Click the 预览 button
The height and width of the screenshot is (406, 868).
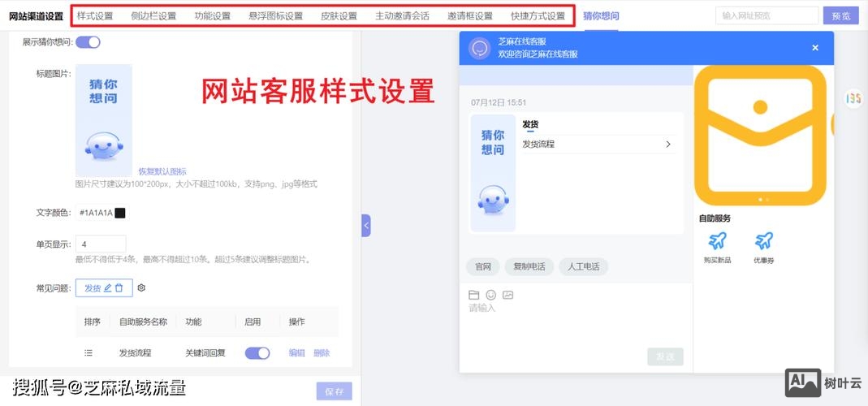pos(841,16)
